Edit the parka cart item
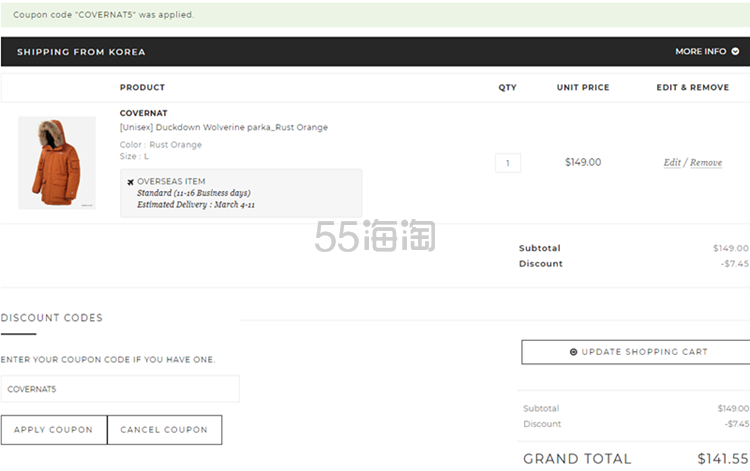This screenshot has height=471, width=750. [672, 162]
